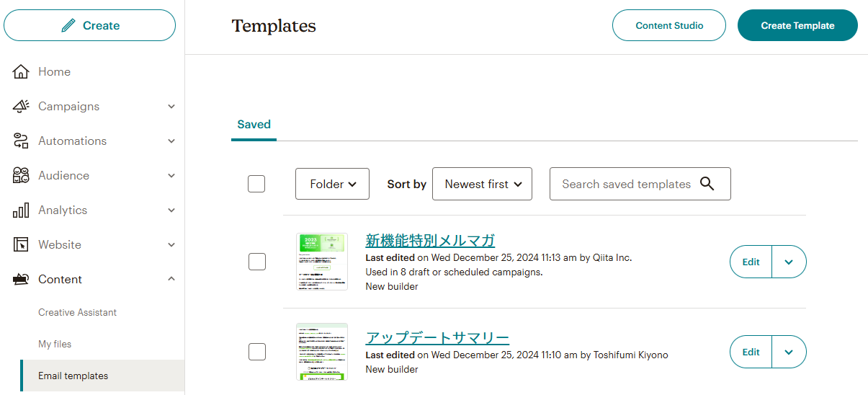
Task: Open the Folder filter dropdown
Action: click(x=332, y=184)
